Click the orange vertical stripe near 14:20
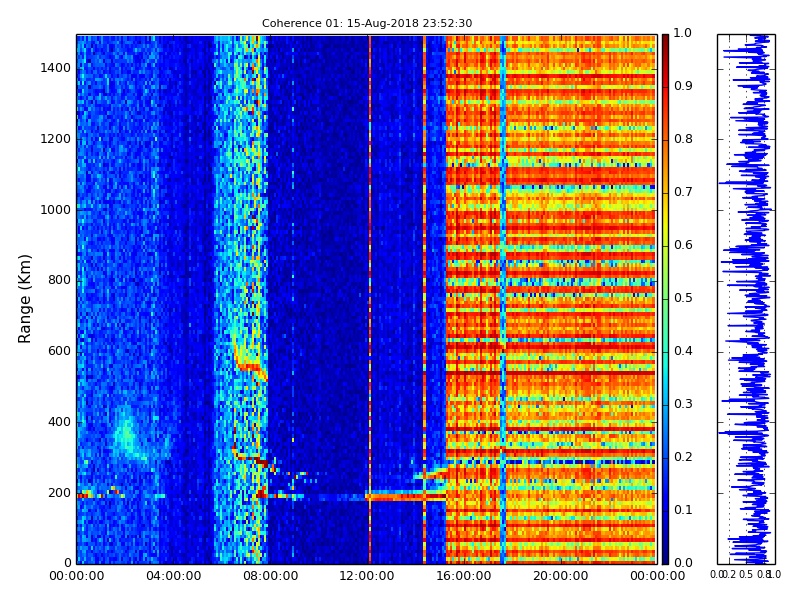 click(424, 299)
